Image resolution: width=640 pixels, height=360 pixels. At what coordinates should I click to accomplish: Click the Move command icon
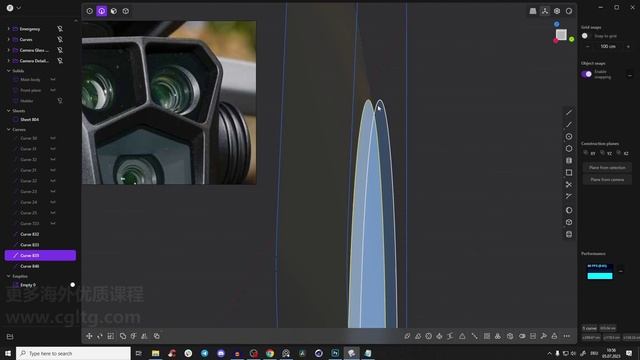tap(89, 336)
